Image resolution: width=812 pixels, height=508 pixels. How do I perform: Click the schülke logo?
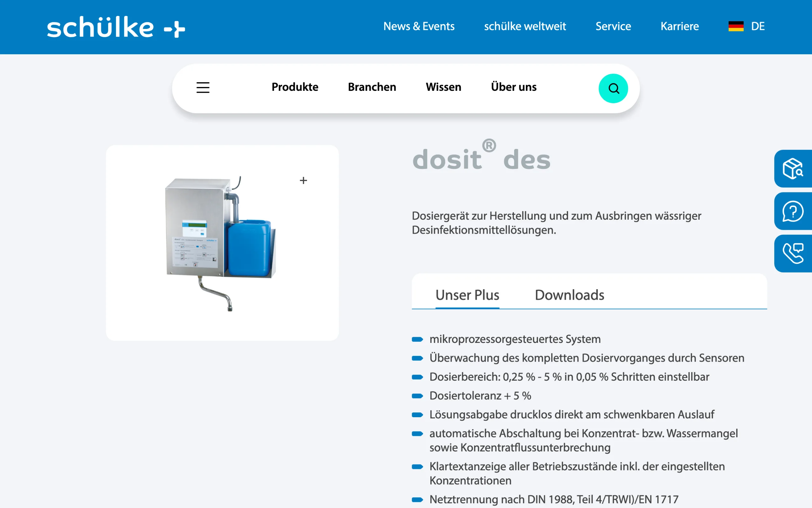tap(116, 27)
